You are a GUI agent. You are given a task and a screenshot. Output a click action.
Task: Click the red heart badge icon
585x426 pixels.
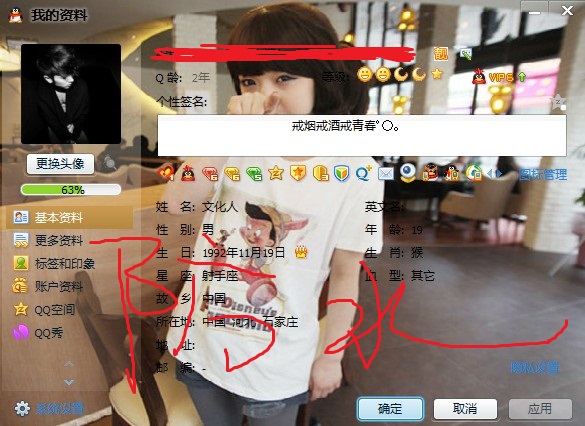(x=166, y=173)
